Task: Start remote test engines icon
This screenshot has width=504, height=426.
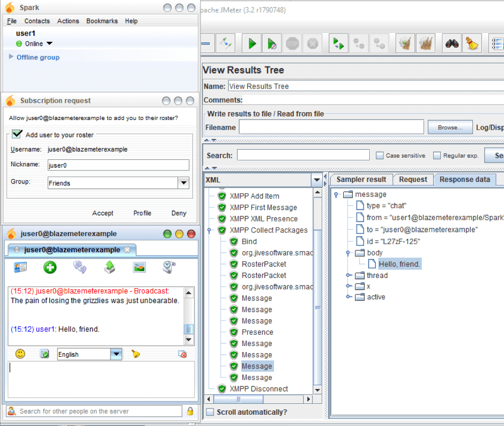Action: 338,43
